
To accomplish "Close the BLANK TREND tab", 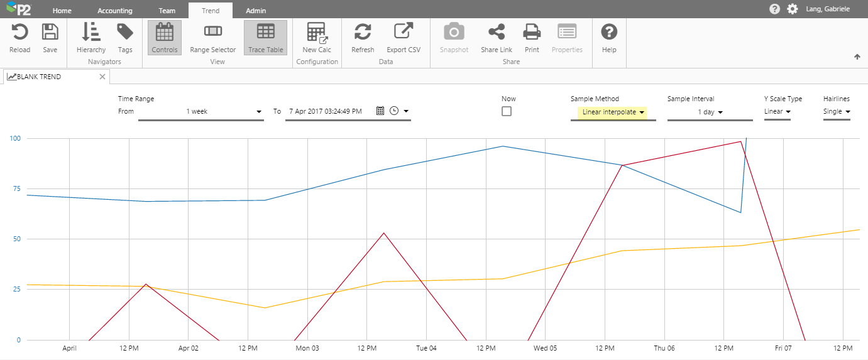I will [102, 77].
